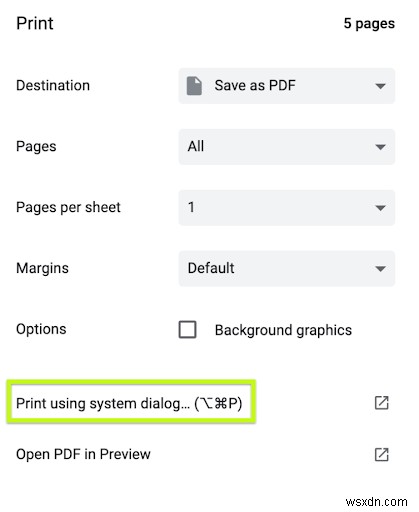Screen dimensions: 419x512
Task: Click the Margins label
Action: (x=42, y=268)
